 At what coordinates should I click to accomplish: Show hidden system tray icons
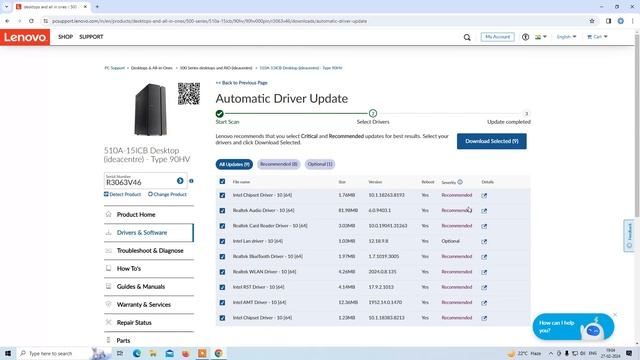pos(551,353)
